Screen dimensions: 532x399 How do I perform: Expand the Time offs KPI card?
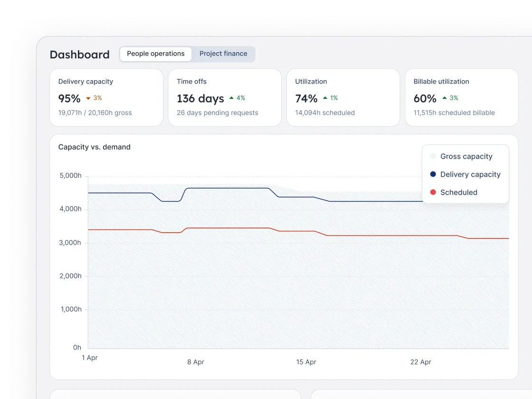[225, 97]
